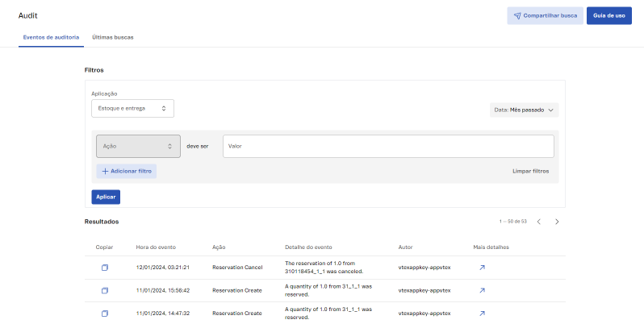
Task: Open more details for Reservation Cancel event
Action: coord(482,267)
